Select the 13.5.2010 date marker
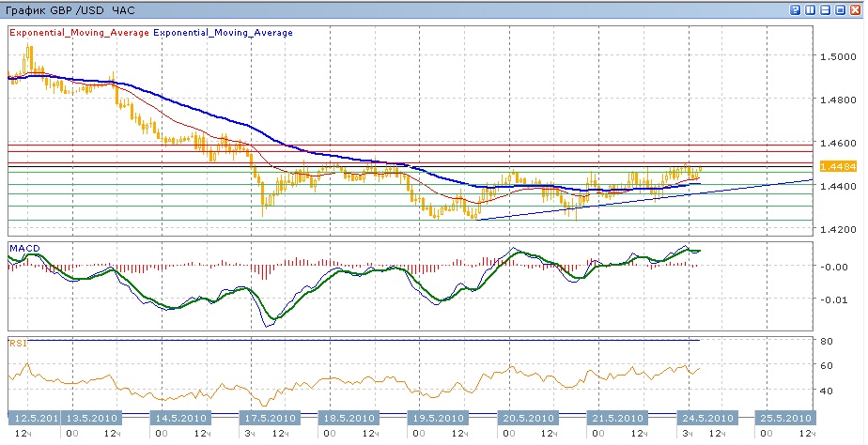Image resolution: width=868 pixels, height=445 pixels. [92, 418]
